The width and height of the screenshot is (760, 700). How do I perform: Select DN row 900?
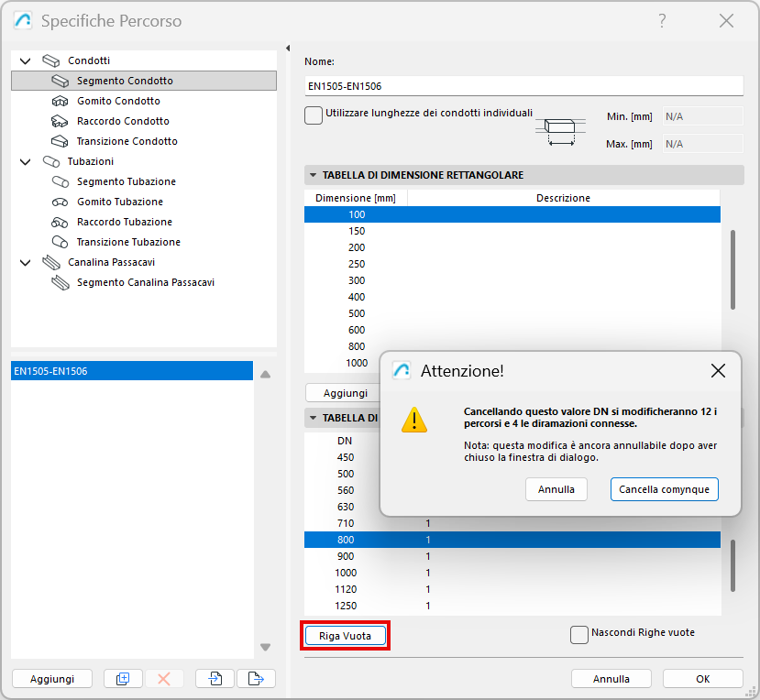[512, 556]
